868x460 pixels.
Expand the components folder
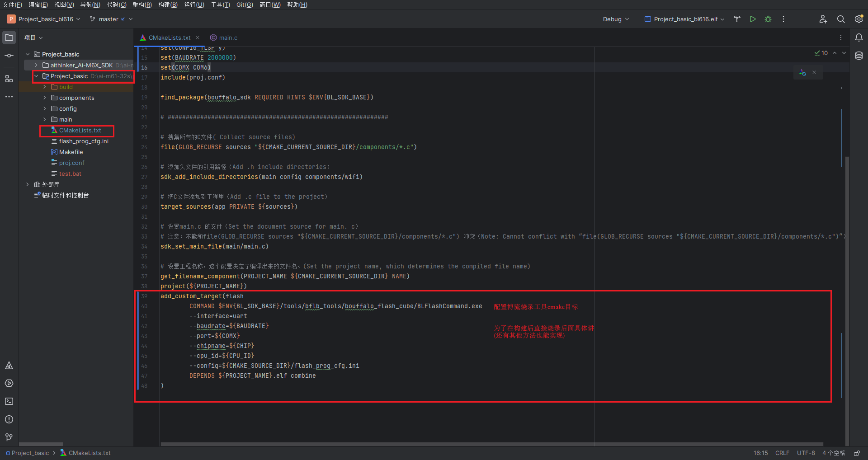pos(45,98)
